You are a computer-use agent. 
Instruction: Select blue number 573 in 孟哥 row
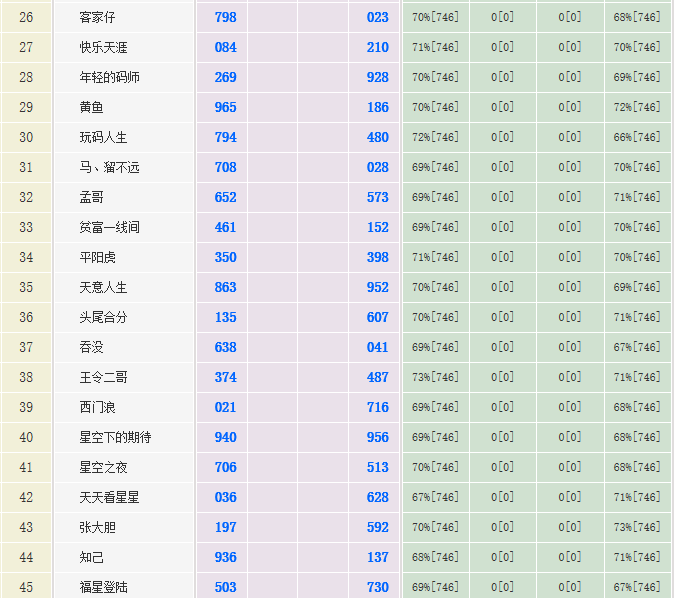(378, 197)
